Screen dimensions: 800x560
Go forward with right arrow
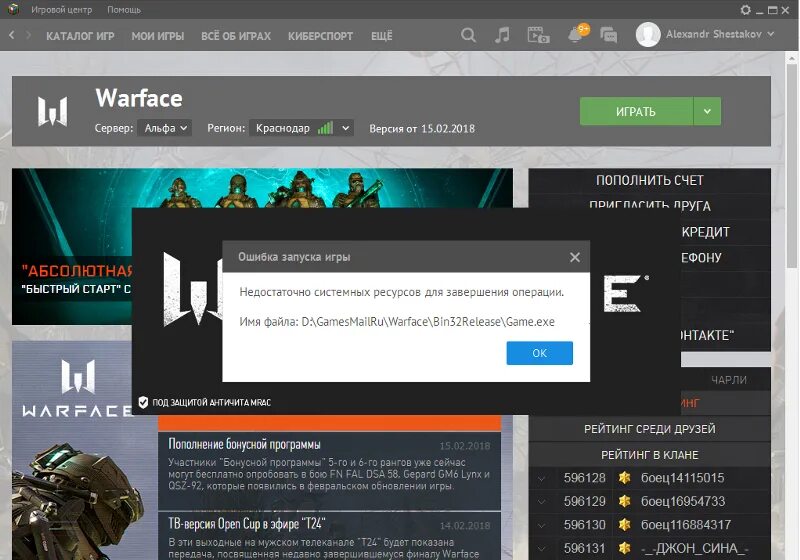click(28, 35)
